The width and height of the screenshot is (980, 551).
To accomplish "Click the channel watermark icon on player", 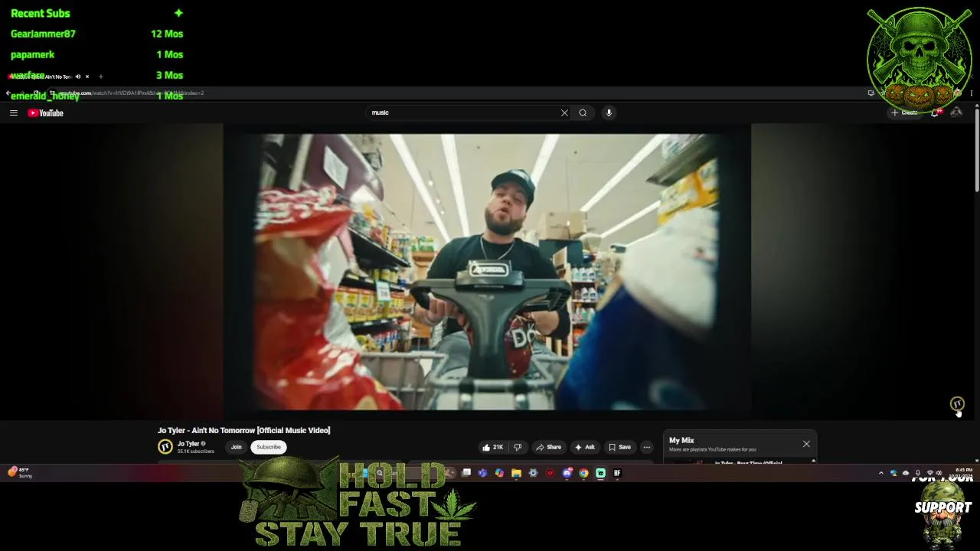I will click(x=957, y=403).
